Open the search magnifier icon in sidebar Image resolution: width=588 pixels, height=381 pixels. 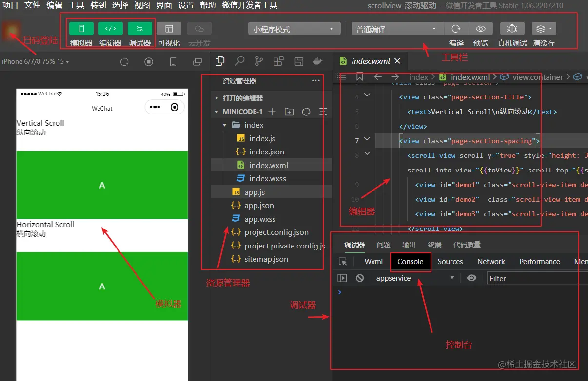coord(240,61)
